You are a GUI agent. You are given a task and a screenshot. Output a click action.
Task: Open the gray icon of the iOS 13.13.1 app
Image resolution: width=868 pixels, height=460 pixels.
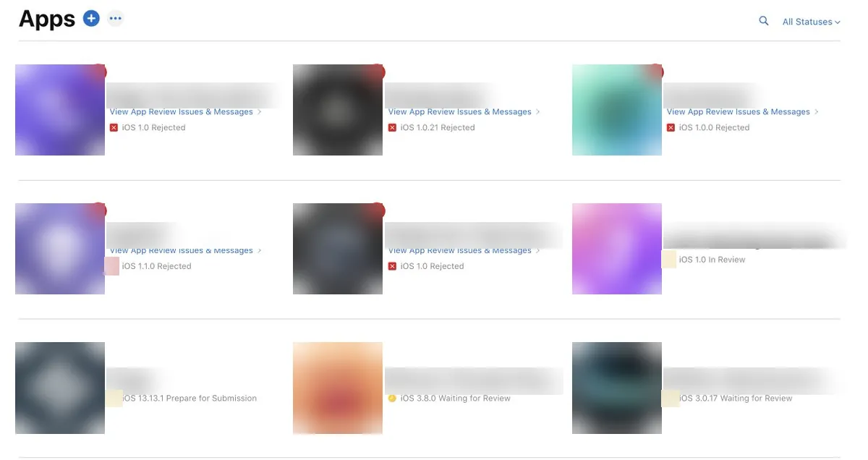pos(60,388)
